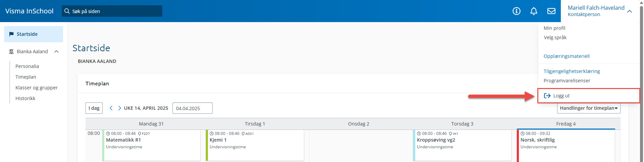Open the Norsk, skriftlig lesson card
Screen dimensions: 644x162
[566, 146]
